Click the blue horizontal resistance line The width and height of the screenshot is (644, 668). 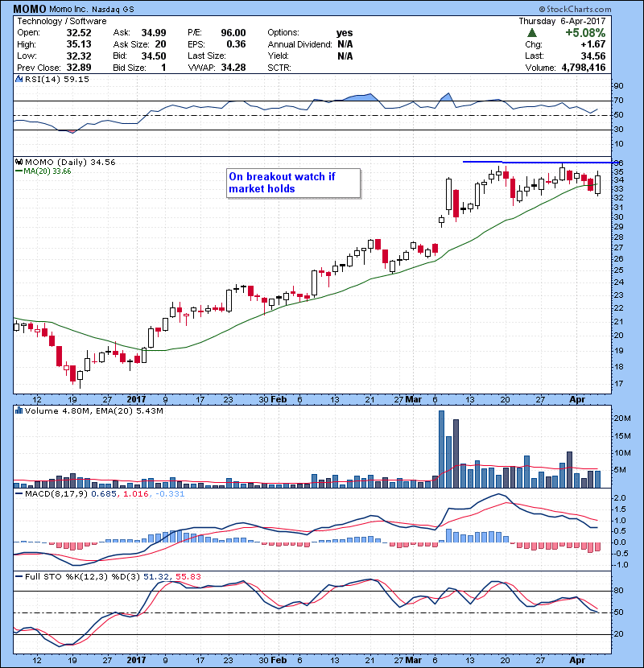coord(539,163)
